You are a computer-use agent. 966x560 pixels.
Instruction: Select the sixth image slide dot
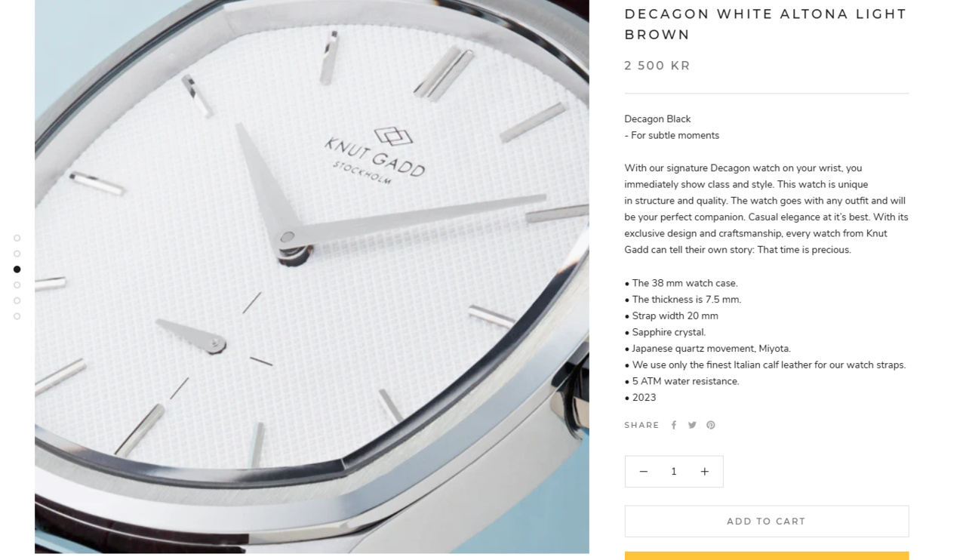click(x=17, y=316)
